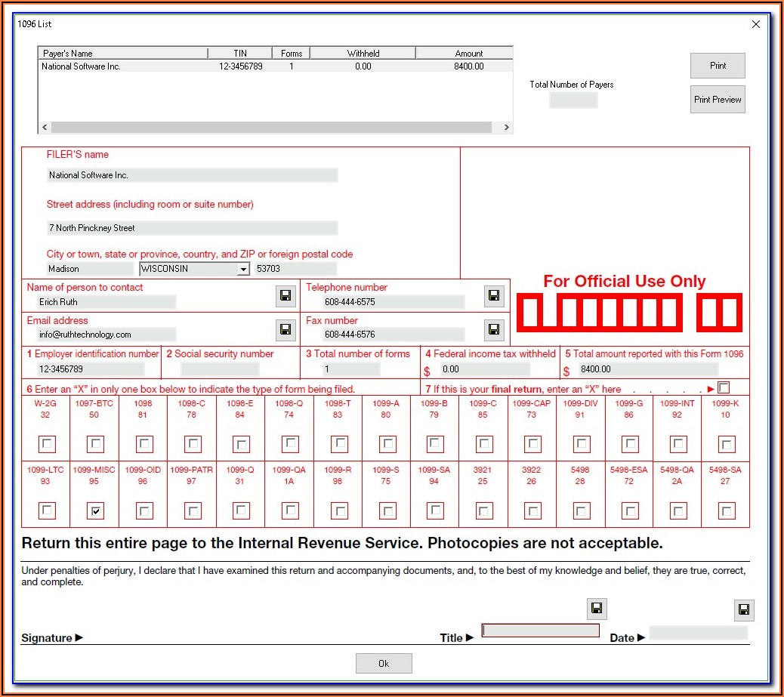
Task: Click save icon beside Email address
Action: (286, 328)
